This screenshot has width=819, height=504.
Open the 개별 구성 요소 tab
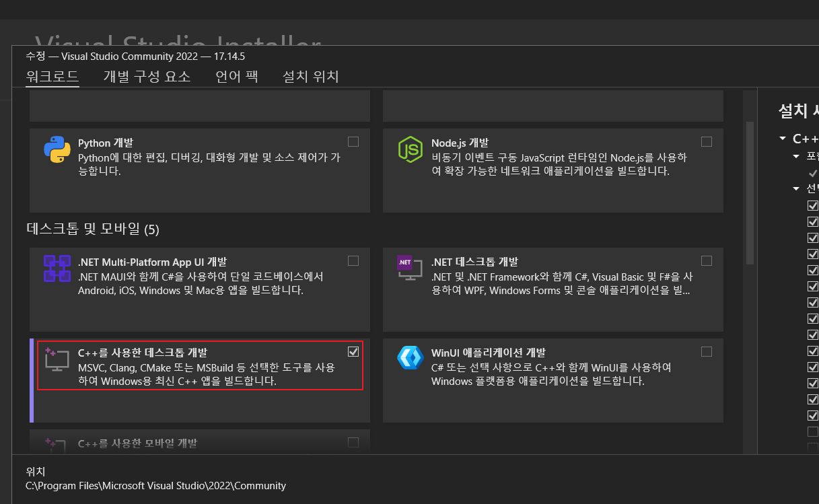coord(147,77)
